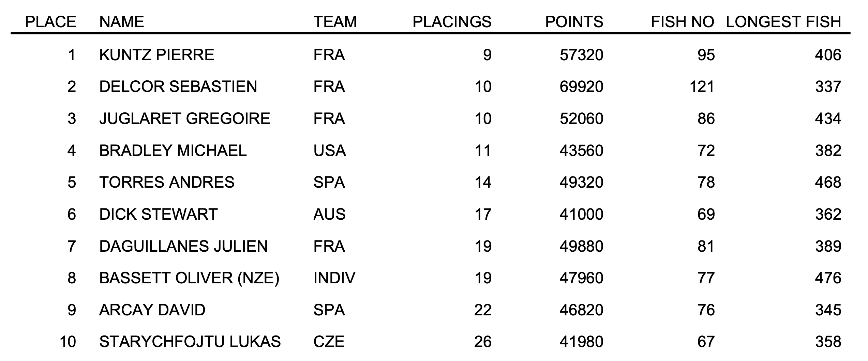Select STARYCHFOJTU LUKAS in the table
This screenshot has width=868, height=361.
tap(190, 342)
